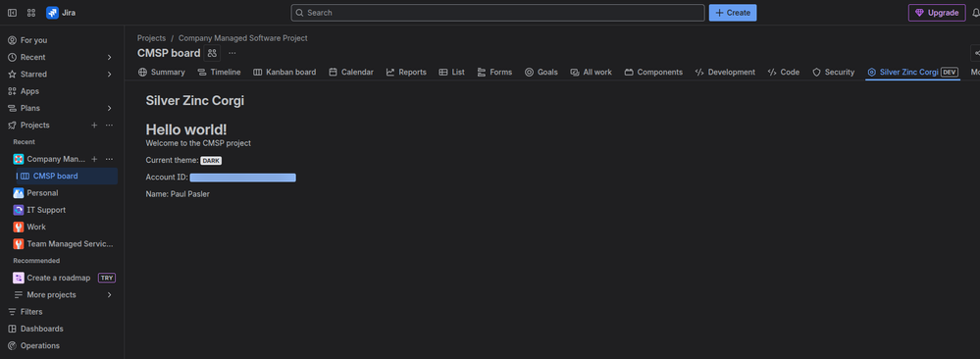Open the ellipsis menu for Company Managed project
Image resolution: width=980 pixels, height=359 pixels.
[109, 159]
